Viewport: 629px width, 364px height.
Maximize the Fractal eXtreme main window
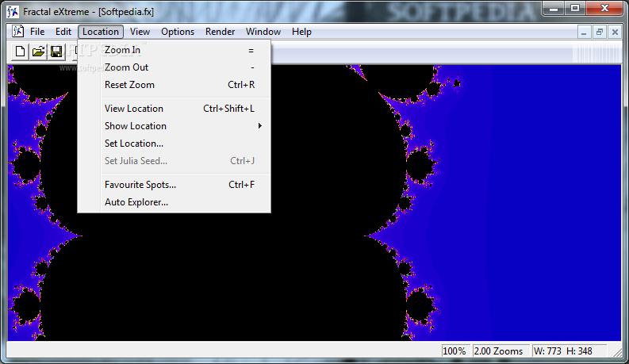coord(575,9)
